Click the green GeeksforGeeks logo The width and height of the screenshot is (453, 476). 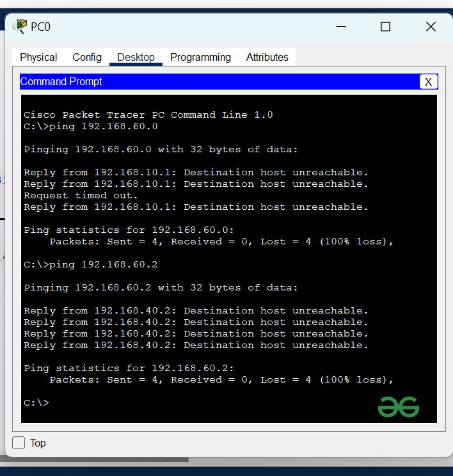click(x=398, y=407)
